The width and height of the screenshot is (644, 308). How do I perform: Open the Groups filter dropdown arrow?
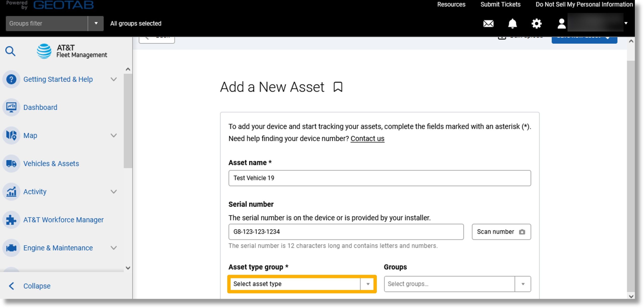pos(96,23)
